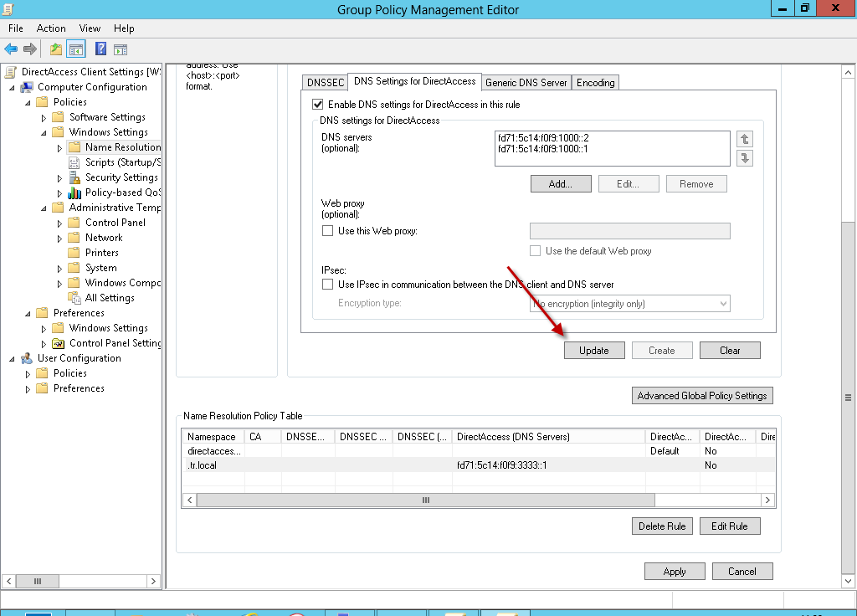Toggle the Show/Hide Console Tree icon
The height and width of the screenshot is (616, 857).
(x=75, y=49)
